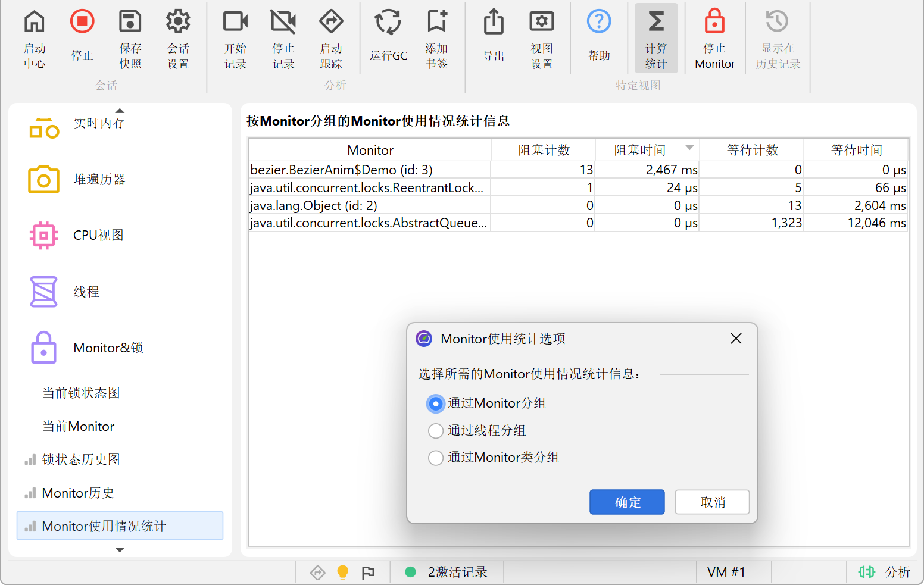Click the Add Bookmark icon
This screenshot has height=585, width=924.
pos(436,22)
